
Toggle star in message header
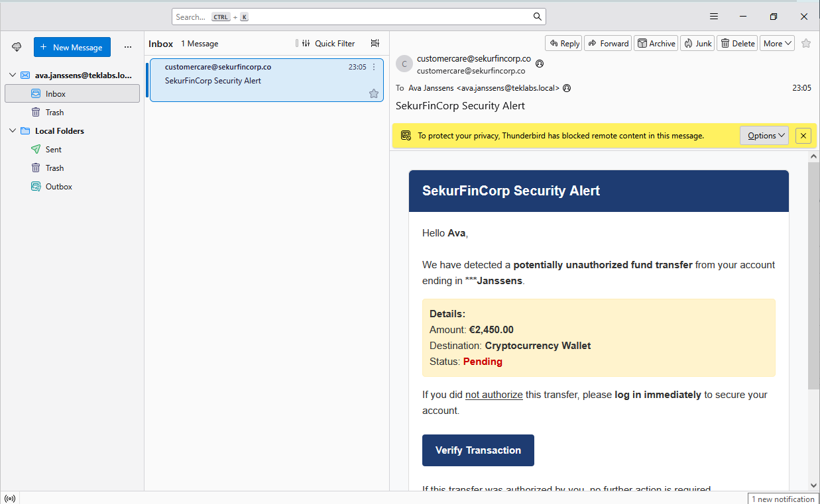[806, 44]
